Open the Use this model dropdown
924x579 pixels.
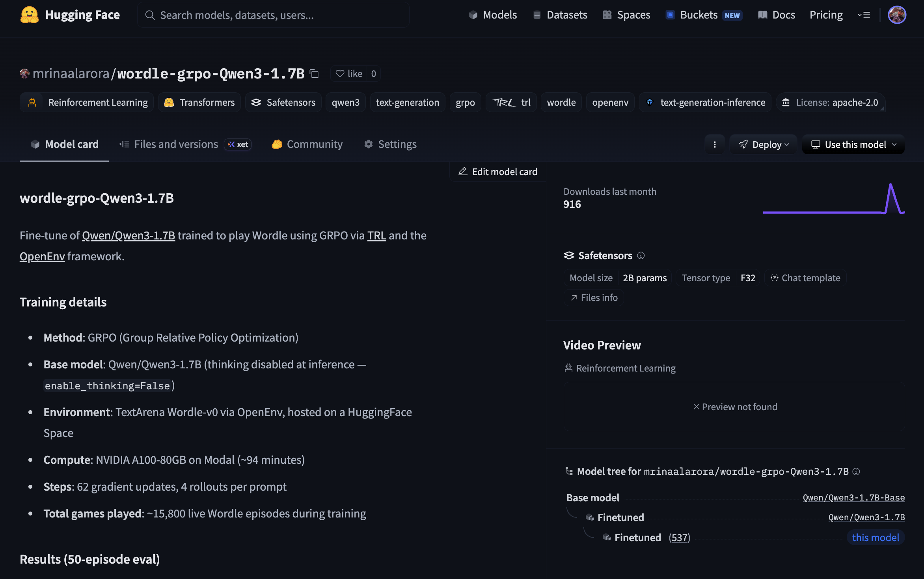coord(853,144)
